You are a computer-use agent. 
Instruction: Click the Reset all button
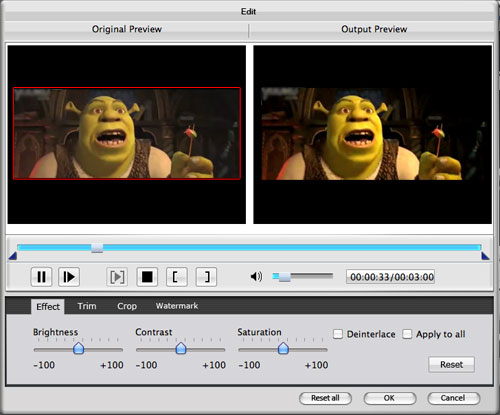click(x=325, y=398)
